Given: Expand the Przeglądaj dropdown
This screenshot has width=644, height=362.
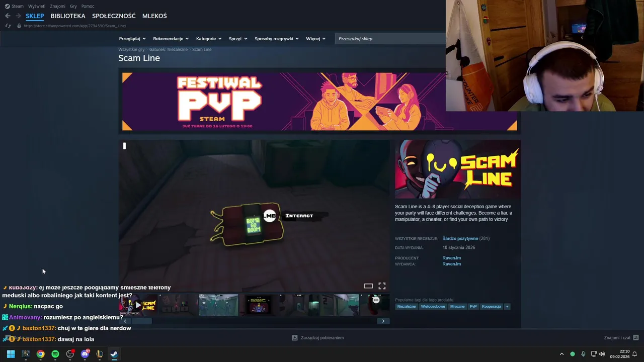Looking at the screenshot, I should [132, 39].
